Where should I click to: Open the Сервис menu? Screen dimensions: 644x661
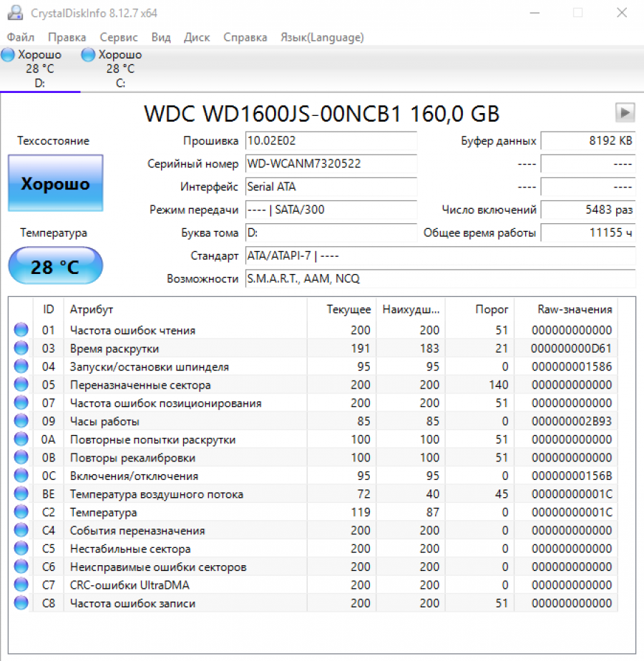[x=119, y=37]
